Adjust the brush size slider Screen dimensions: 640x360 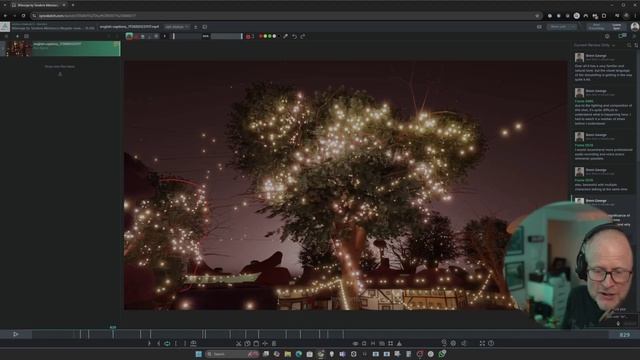pyautogui.click(x=187, y=36)
